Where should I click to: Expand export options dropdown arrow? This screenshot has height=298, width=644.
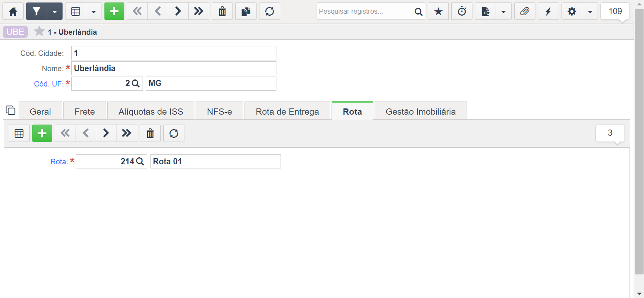point(504,11)
